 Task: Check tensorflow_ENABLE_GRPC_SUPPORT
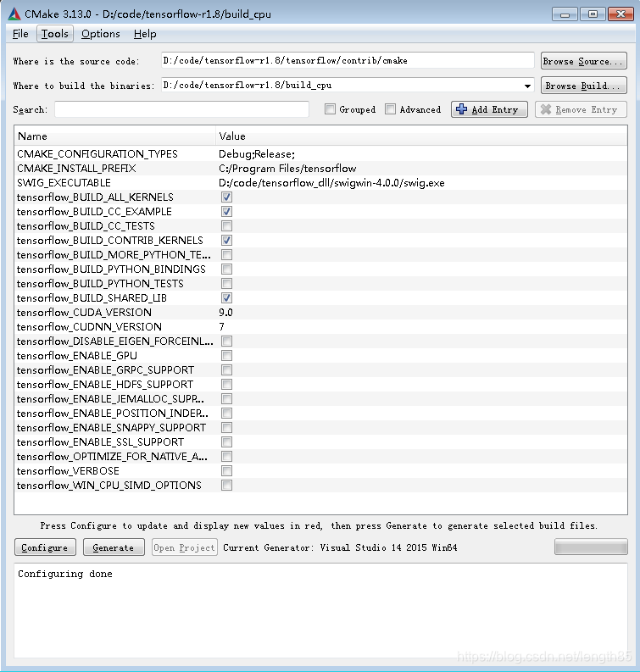pos(227,369)
